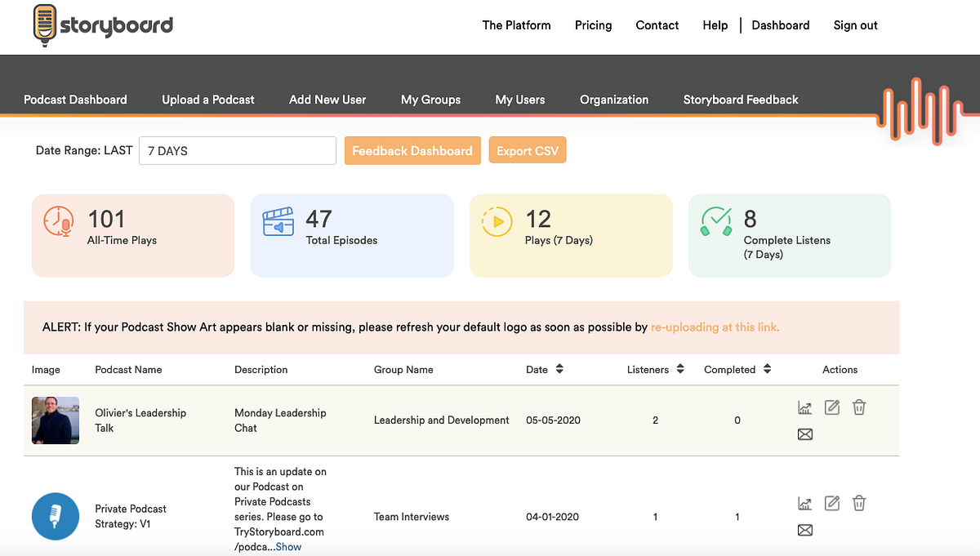
Task: Open stats chart for Olivier's Leadership Talk
Action: [805, 407]
